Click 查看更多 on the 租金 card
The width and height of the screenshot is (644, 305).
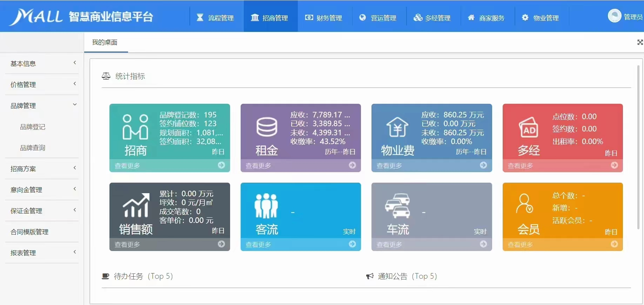[x=258, y=165]
